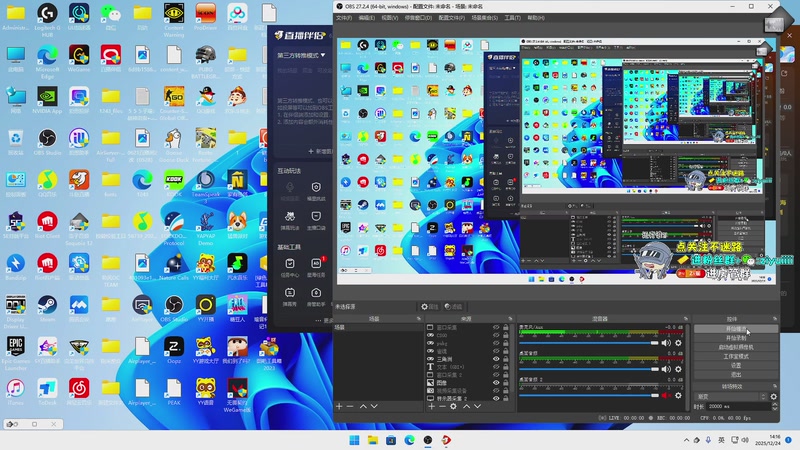Screen dimensions: 800x450
Task: Open the Counter-Strike Global Offensive shortcut
Action: pyautogui.click(x=174, y=103)
